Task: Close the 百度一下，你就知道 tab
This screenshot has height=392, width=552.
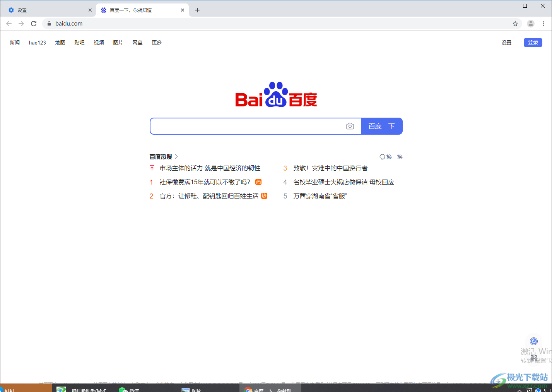Action: pos(183,10)
